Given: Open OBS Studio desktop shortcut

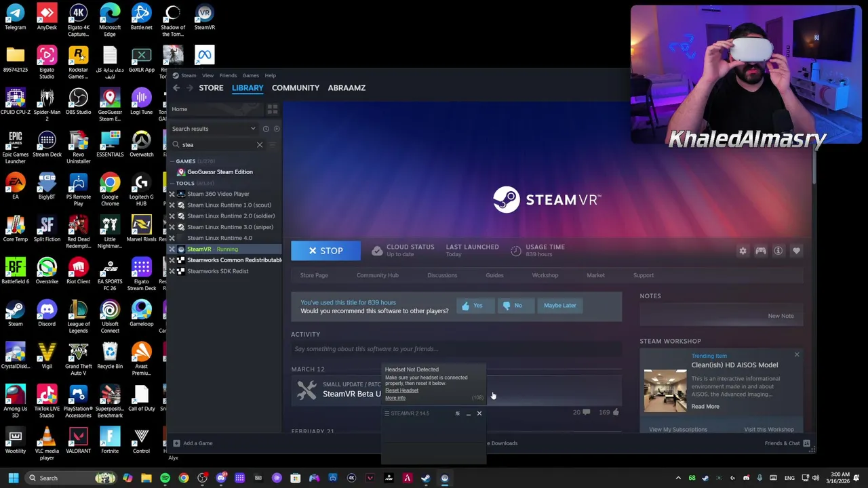Looking at the screenshot, I should (78, 102).
